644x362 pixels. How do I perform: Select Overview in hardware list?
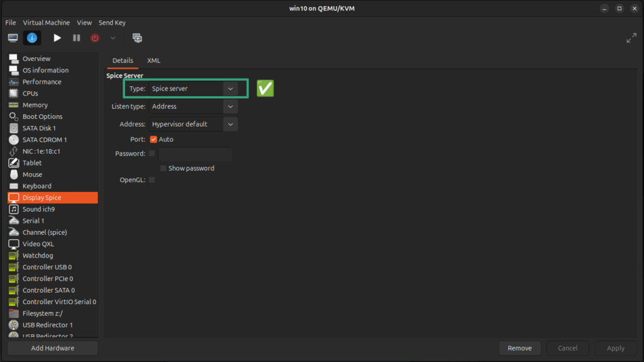point(53,59)
